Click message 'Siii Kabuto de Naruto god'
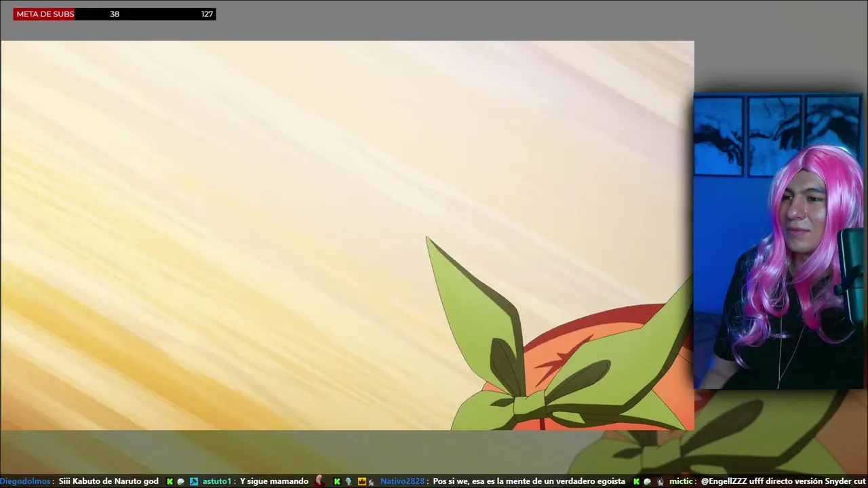Image resolution: width=868 pixels, height=488 pixels. (x=108, y=481)
